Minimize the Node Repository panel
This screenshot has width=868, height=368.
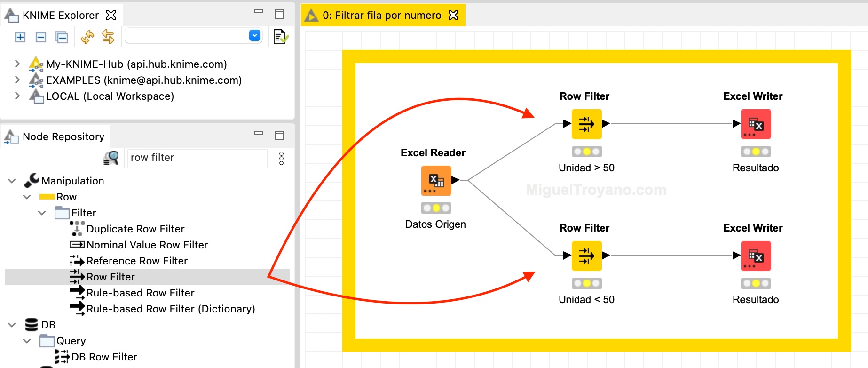click(x=259, y=133)
